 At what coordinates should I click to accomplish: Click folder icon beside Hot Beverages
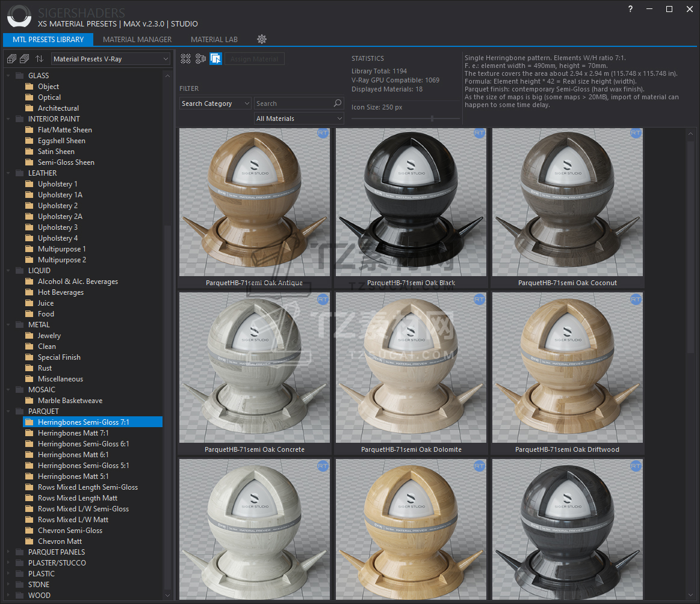point(29,292)
